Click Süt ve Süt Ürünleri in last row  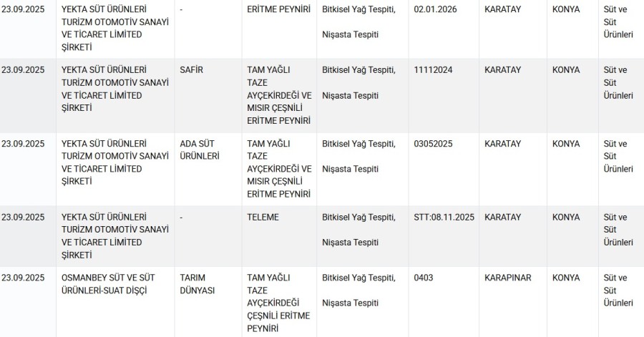(x=618, y=290)
